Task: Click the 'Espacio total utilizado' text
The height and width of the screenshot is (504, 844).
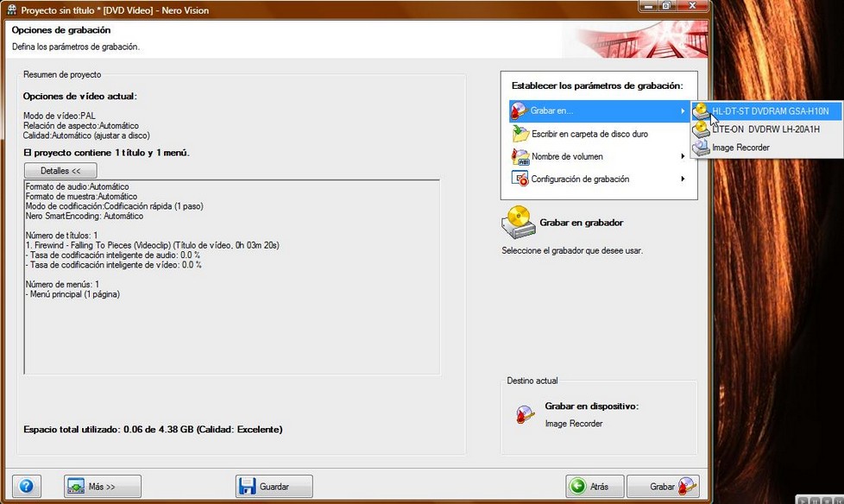Action: (x=153, y=429)
